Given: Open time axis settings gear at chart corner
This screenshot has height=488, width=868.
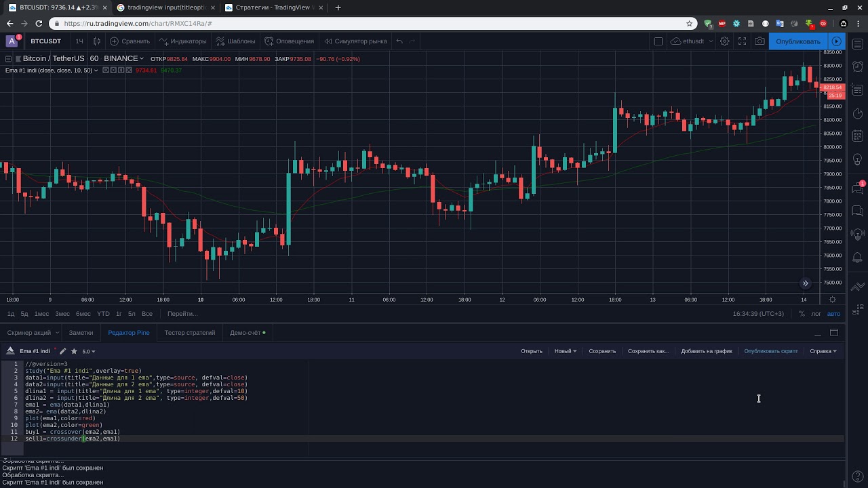Looking at the screenshot, I should coord(833,300).
